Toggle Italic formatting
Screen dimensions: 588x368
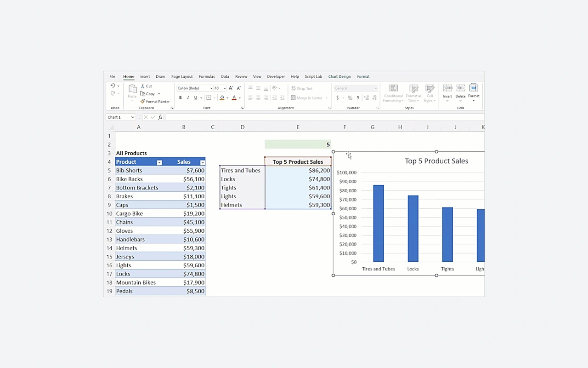[188, 98]
